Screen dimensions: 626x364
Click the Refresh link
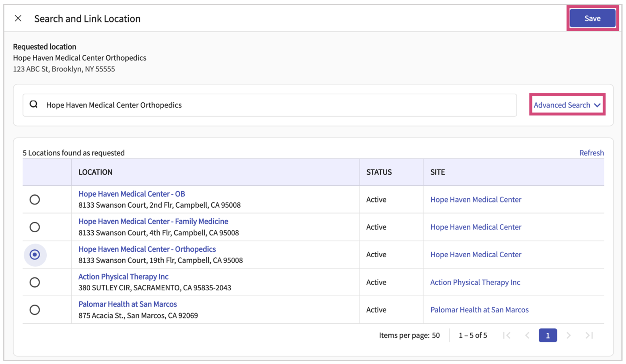coord(591,153)
